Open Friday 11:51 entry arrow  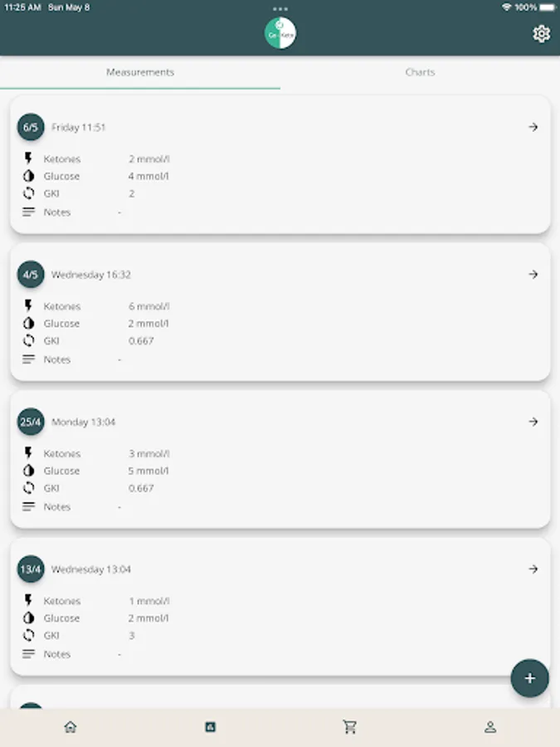point(533,127)
